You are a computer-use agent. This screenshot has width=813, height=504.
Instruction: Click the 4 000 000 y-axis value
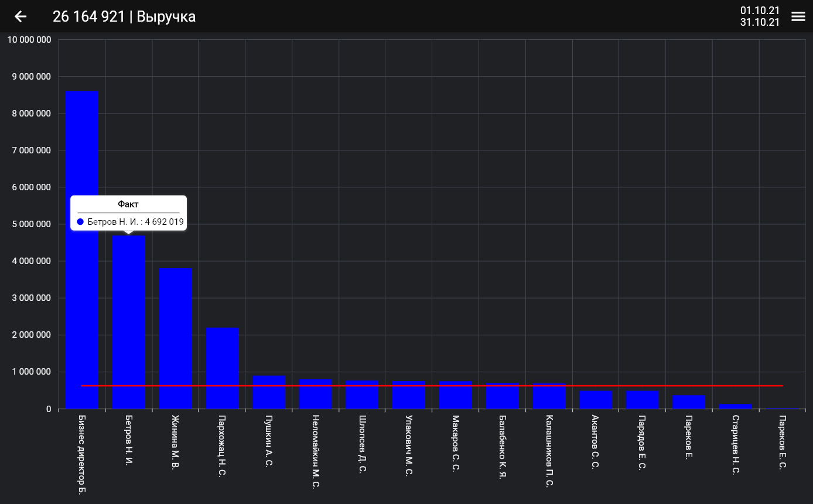coord(32,261)
